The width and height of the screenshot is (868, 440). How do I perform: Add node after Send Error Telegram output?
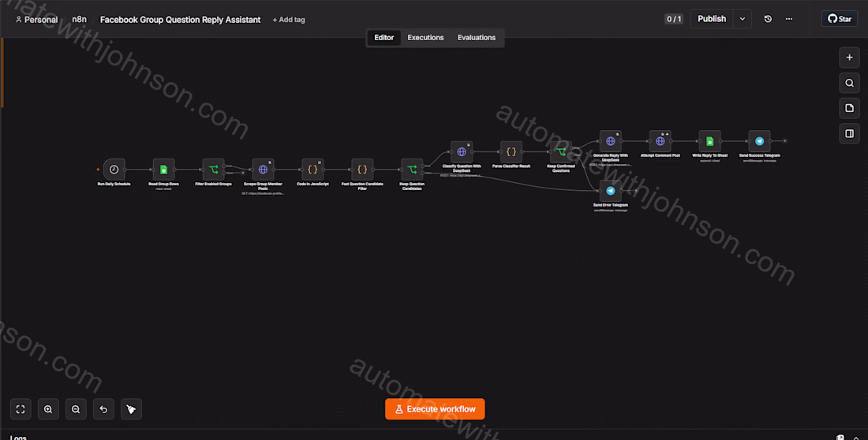pos(636,190)
